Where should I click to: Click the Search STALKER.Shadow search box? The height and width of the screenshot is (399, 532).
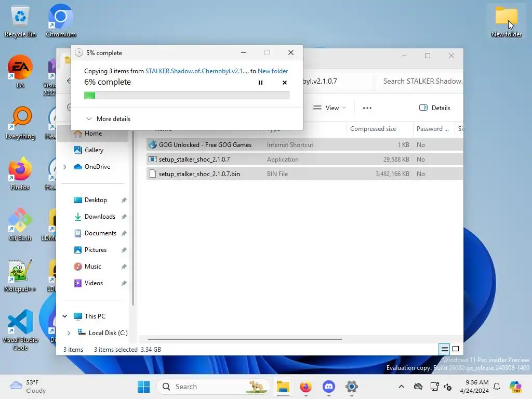click(x=421, y=81)
